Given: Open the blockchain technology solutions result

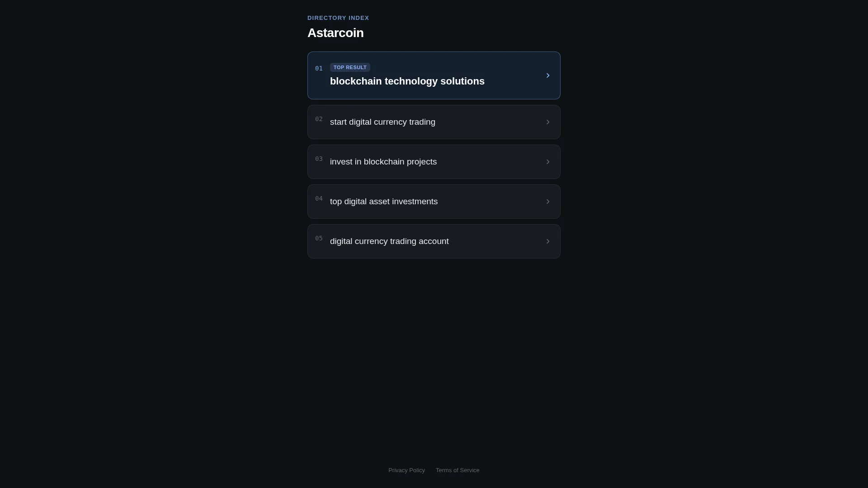Looking at the screenshot, I should pyautogui.click(x=434, y=75).
